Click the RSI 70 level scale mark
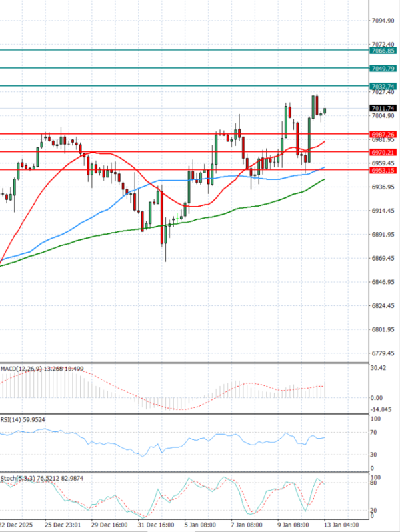This screenshot has width=400, height=532. tap(375, 433)
